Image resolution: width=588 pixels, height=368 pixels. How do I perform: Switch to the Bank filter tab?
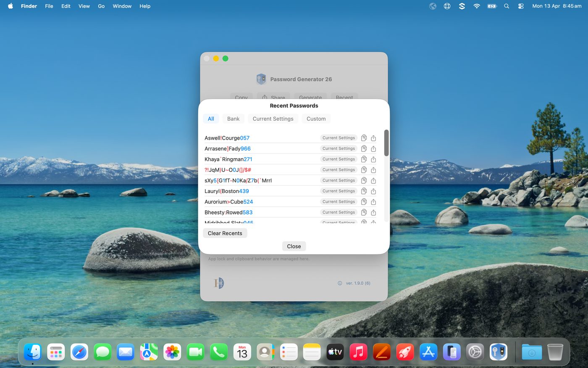233,119
